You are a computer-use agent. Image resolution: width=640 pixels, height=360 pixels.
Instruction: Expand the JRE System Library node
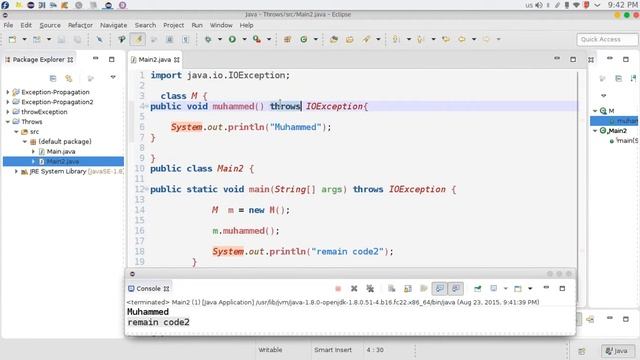pyautogui.click(x=16, y=171)
